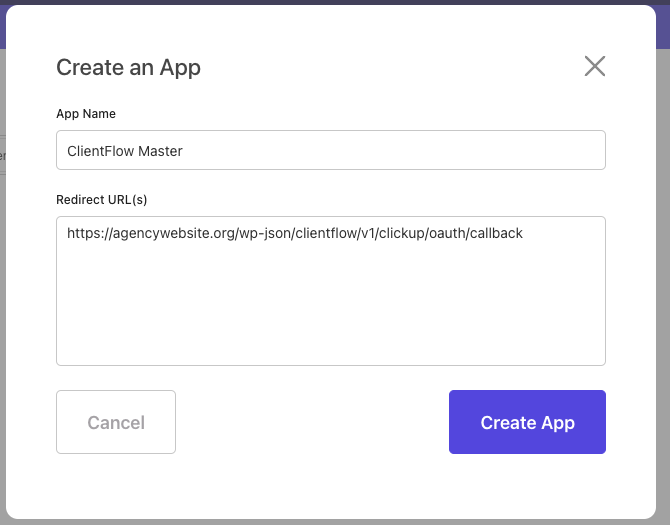Click the Create App button
670x525 pixels.
(x=527, y=422)
